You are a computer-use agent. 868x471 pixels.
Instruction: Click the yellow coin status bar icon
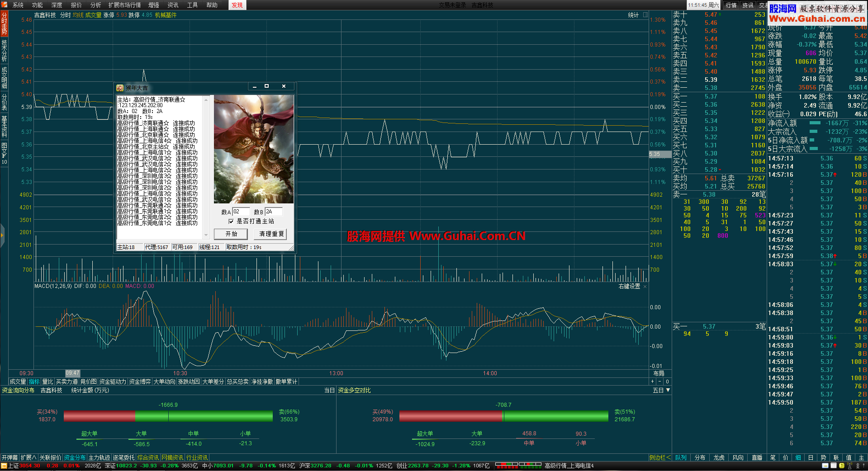(842, 466)
